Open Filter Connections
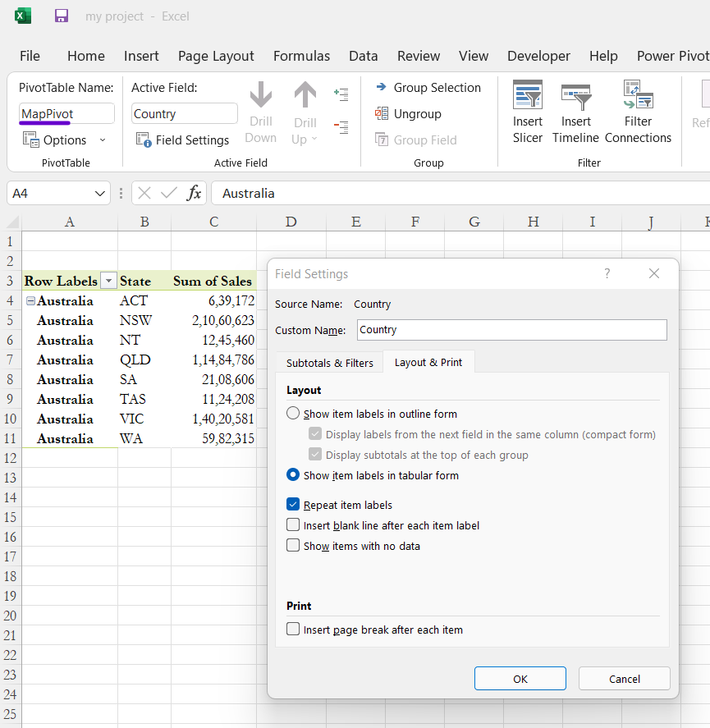 pos(638,112)
